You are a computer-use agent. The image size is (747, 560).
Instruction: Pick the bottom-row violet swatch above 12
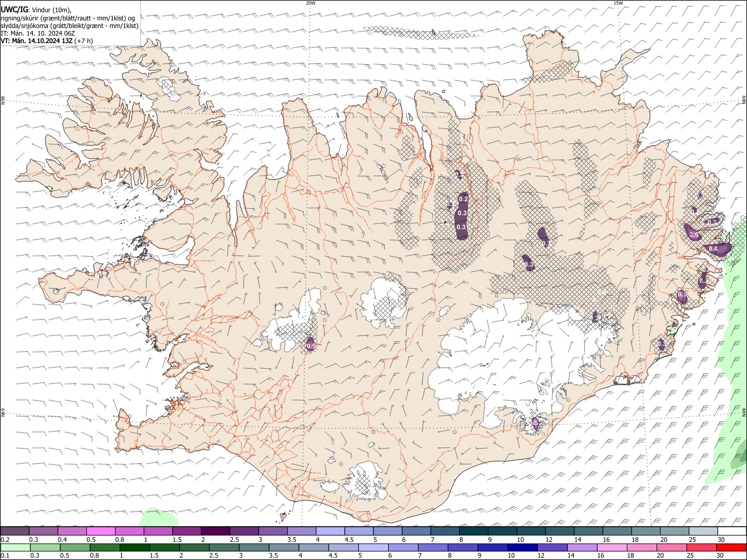551,547
